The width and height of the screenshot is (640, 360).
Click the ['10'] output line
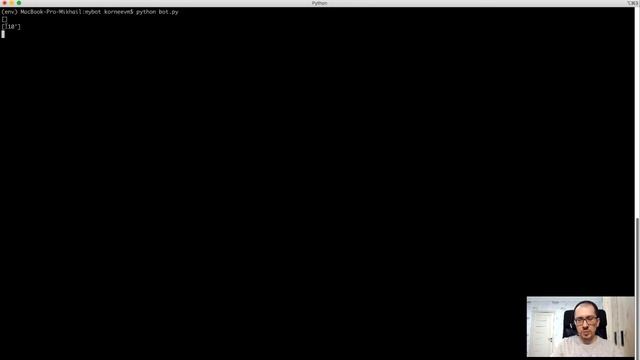tap(11, 27)
